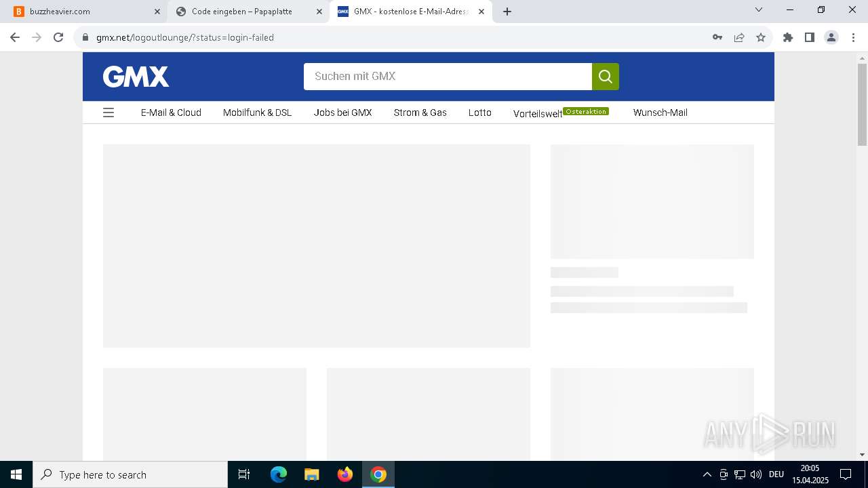Open the Wunsch-Mail navigation link

(660, 113)
